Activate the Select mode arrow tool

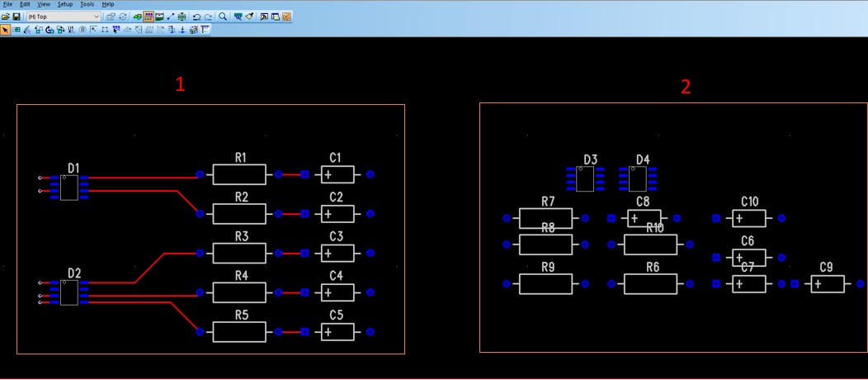6,30
